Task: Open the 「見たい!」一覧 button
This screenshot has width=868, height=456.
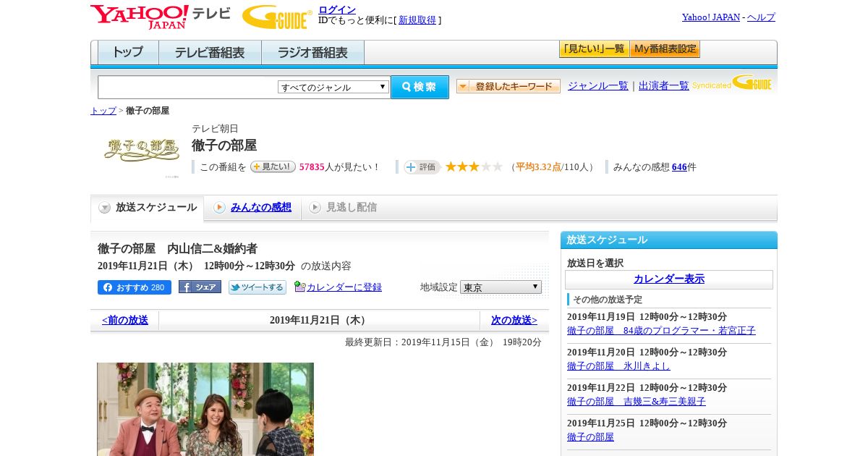Action: coord(594,49)
